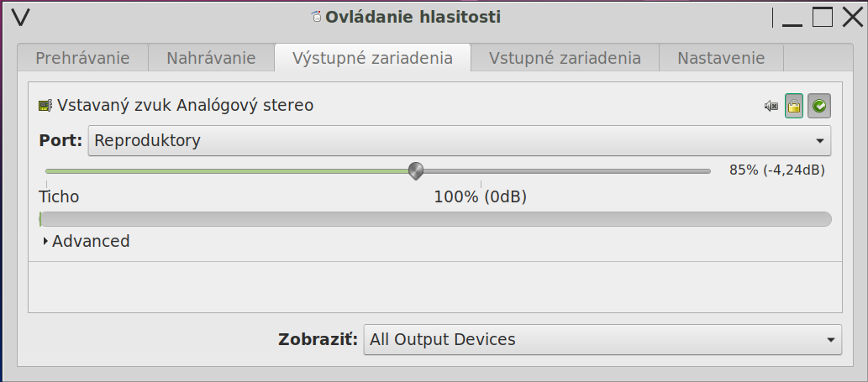Open the Nahrávanie tab
868x382 pixels.
click(x=211, y=58)
